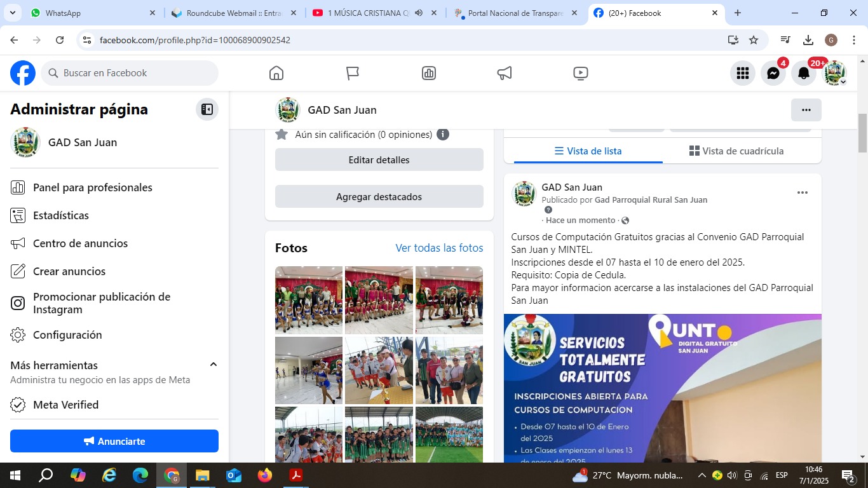Image resolution: width=868 pixels, height=488 pixels.
Task: Open the Ver todas las fotos link
Action: coord(439,248)
